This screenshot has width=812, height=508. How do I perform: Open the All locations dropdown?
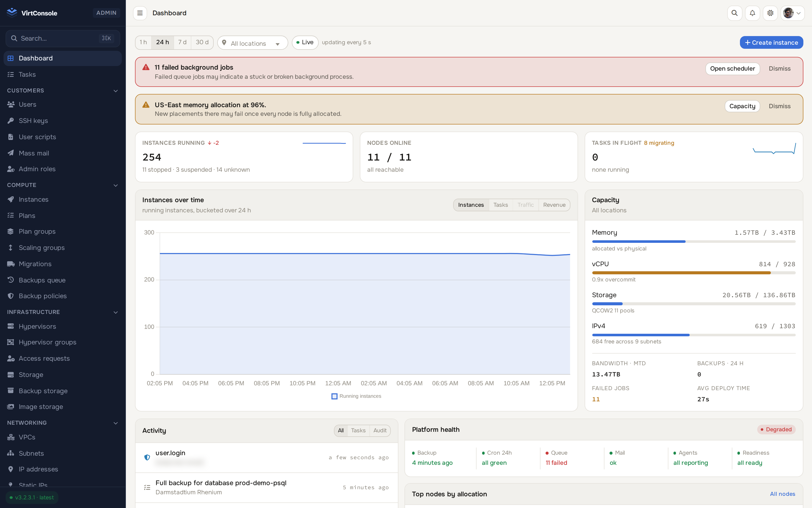[253, 43]
